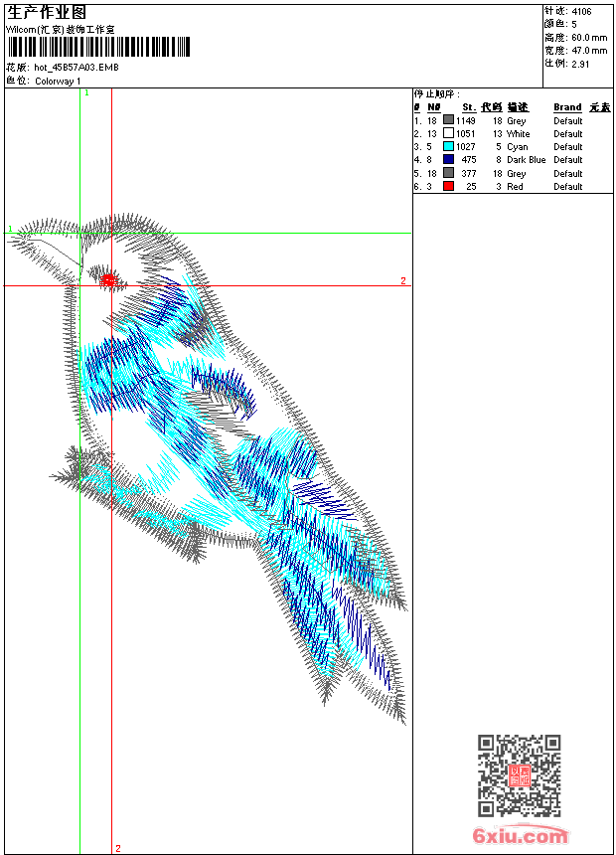
Task: Click the Colorway 1 label
Action: pyautogui.click(x=59, y=81)
